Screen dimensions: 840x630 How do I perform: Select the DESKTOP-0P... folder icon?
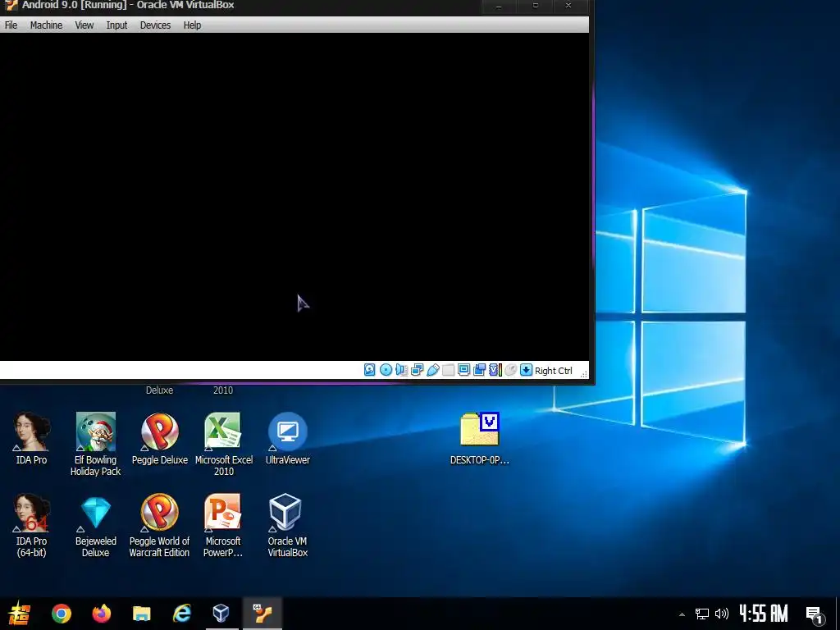(479, 438)
